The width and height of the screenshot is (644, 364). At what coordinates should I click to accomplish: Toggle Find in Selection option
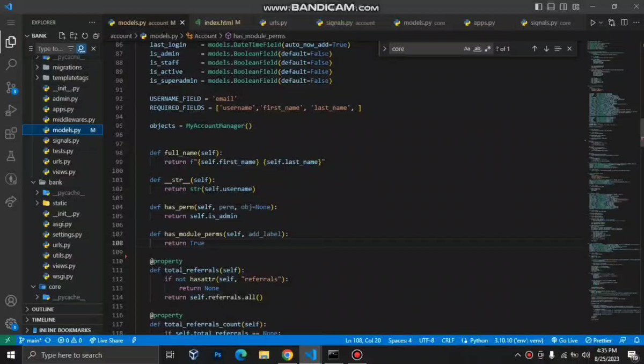558,49
